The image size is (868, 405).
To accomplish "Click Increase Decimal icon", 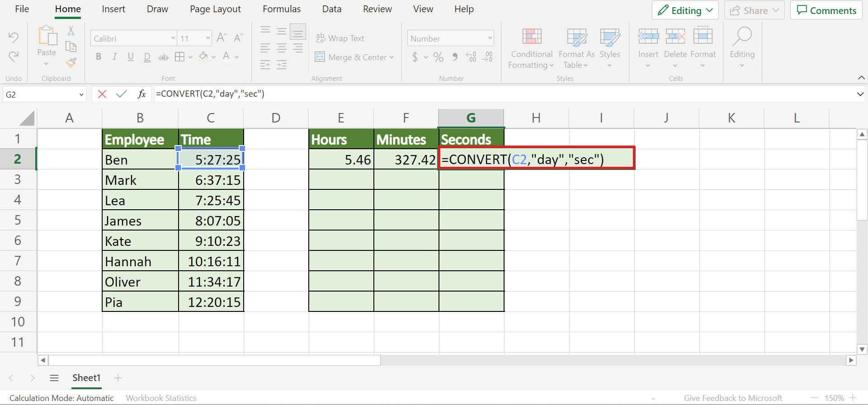I will click(471, 57).
